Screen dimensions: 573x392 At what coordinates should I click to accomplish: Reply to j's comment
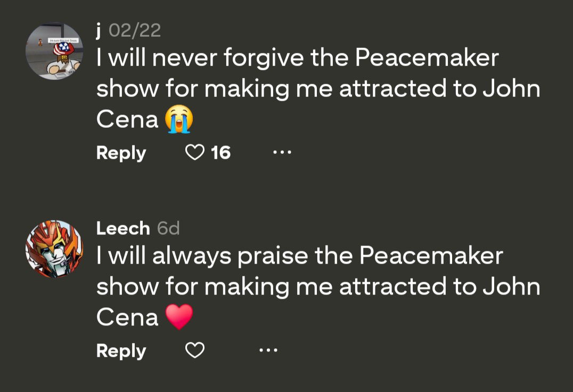[121, 153]
